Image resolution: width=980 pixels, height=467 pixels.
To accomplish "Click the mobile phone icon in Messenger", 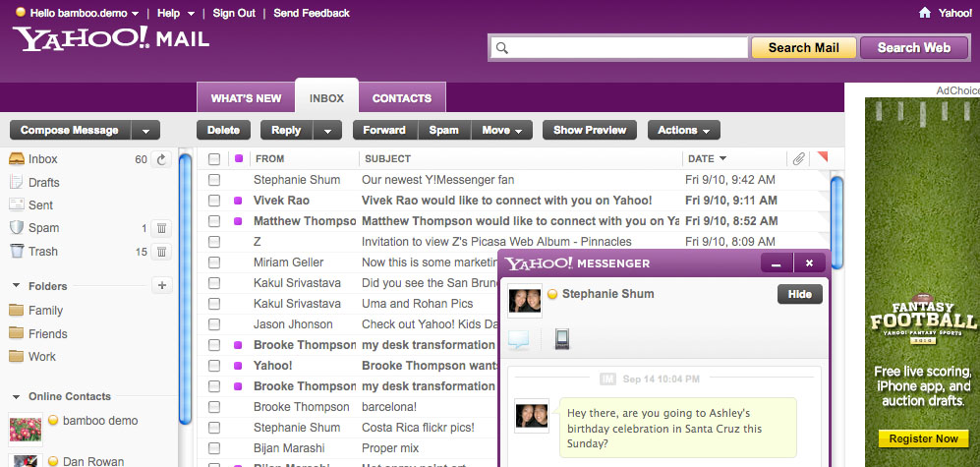I will [x=562, y=340].
